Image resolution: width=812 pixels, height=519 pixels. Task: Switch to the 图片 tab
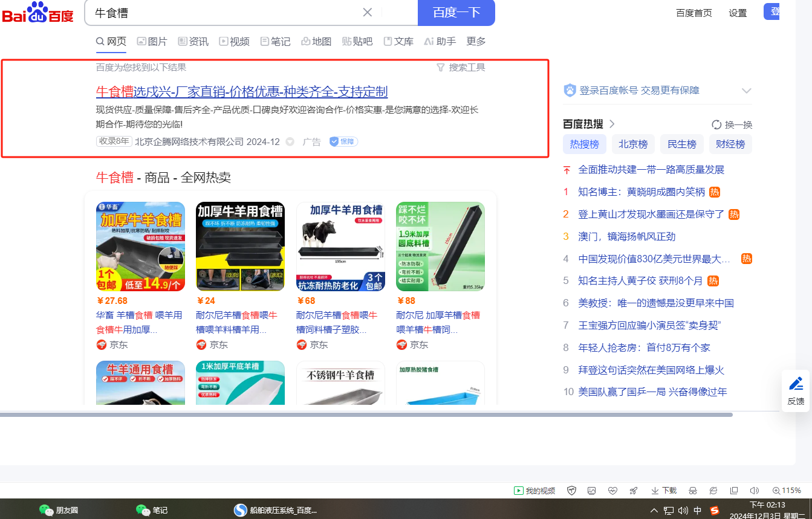[x=152, y=41]
